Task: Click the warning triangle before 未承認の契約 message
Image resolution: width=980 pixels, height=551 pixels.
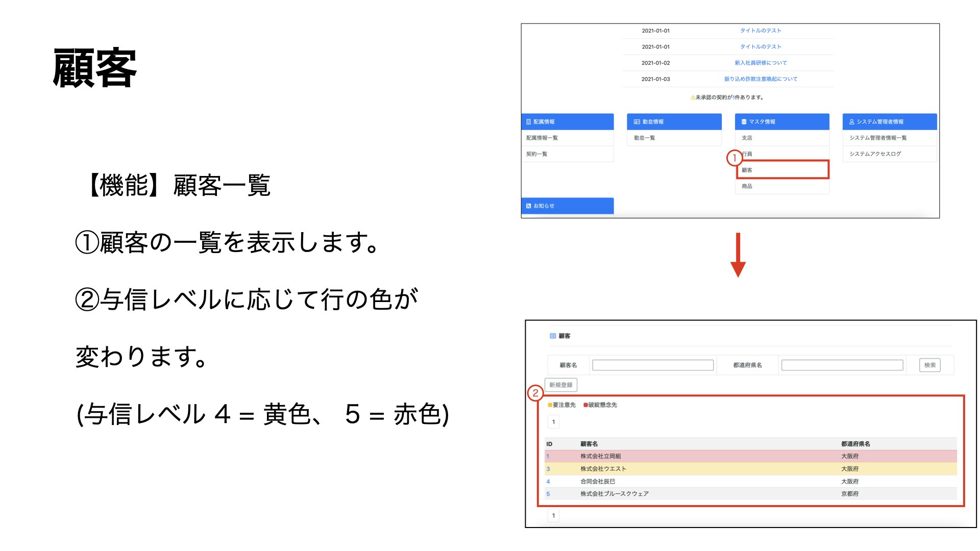Action: (x=692, y=97)
